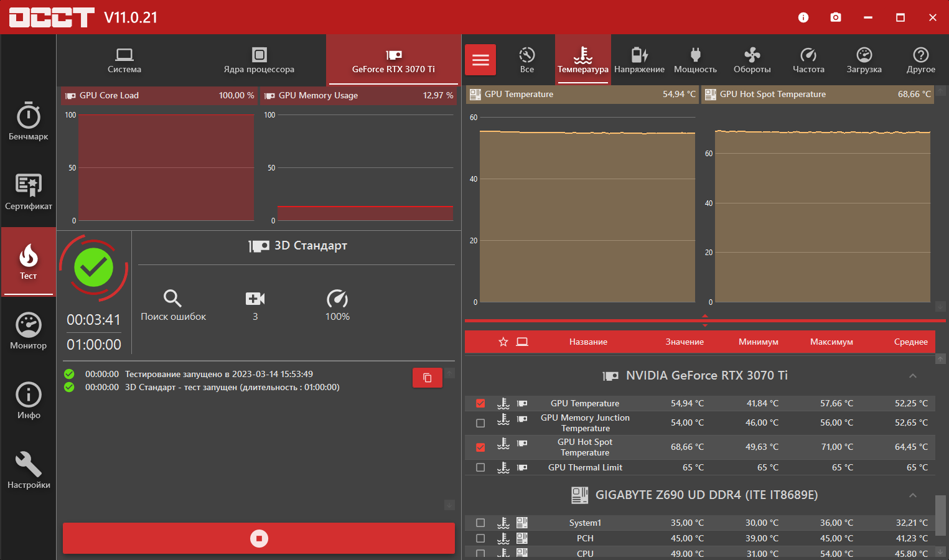Click the GPU Temperature graph header icon

coord(475,95)
